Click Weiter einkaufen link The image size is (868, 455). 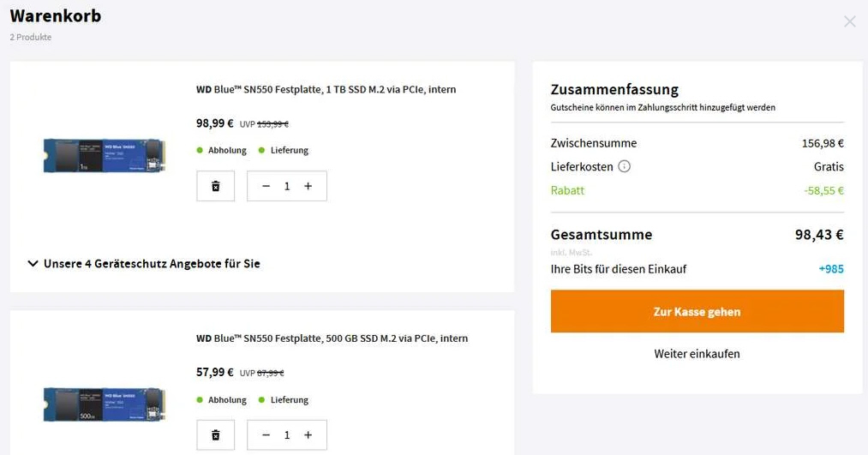[x=697, y=354]
